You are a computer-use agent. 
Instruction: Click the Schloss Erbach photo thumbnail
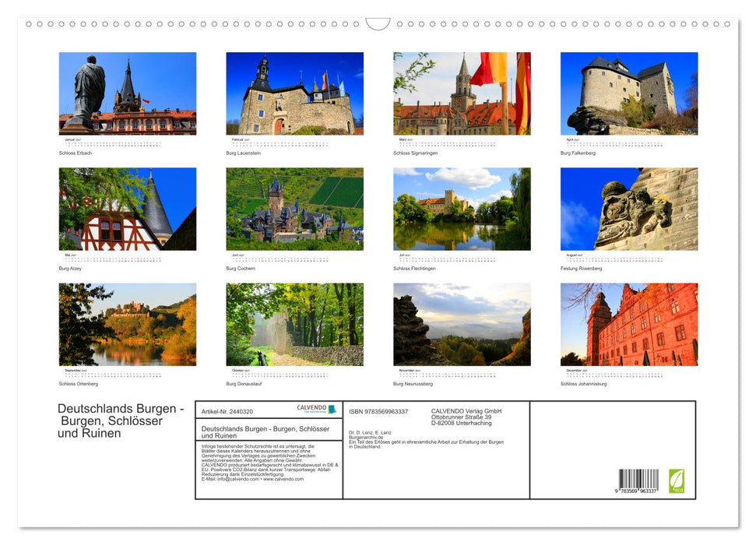127,93
